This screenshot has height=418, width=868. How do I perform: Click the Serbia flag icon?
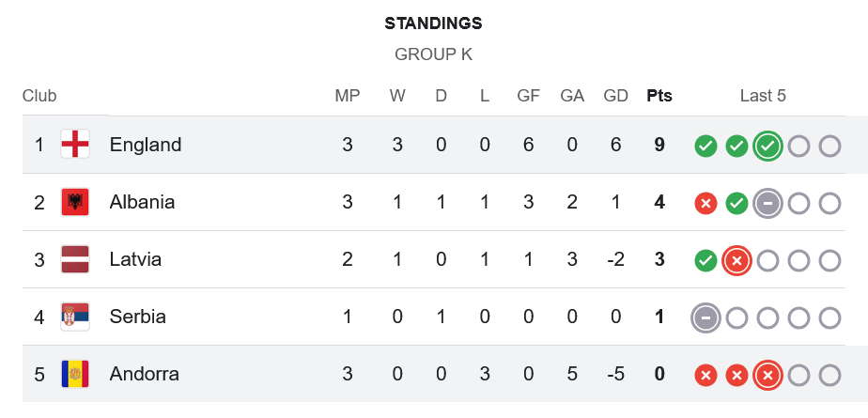75,317
